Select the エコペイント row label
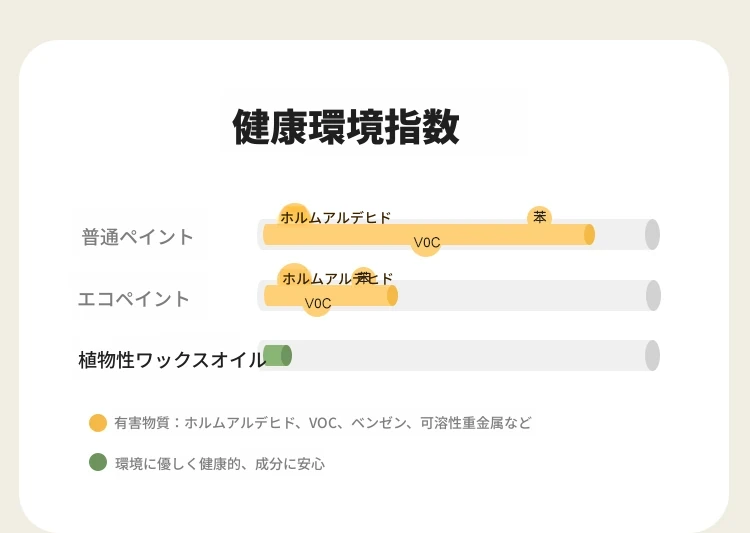The width and height of the screenshot is (750, 533). tap(133, 299)
